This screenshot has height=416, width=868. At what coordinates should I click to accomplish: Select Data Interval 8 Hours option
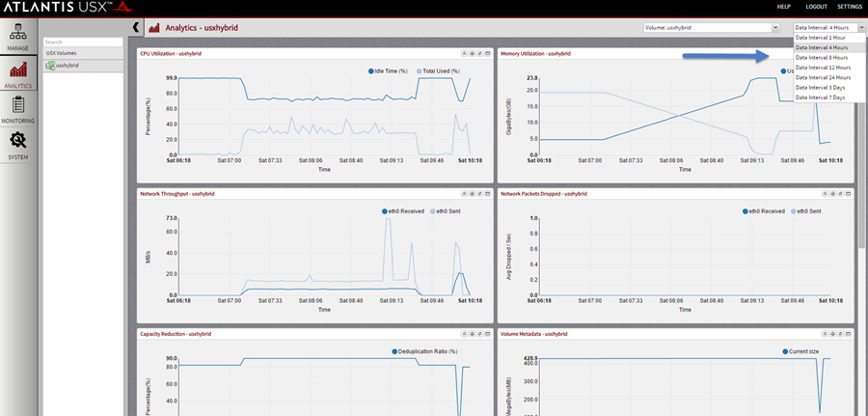coord(829,58)
